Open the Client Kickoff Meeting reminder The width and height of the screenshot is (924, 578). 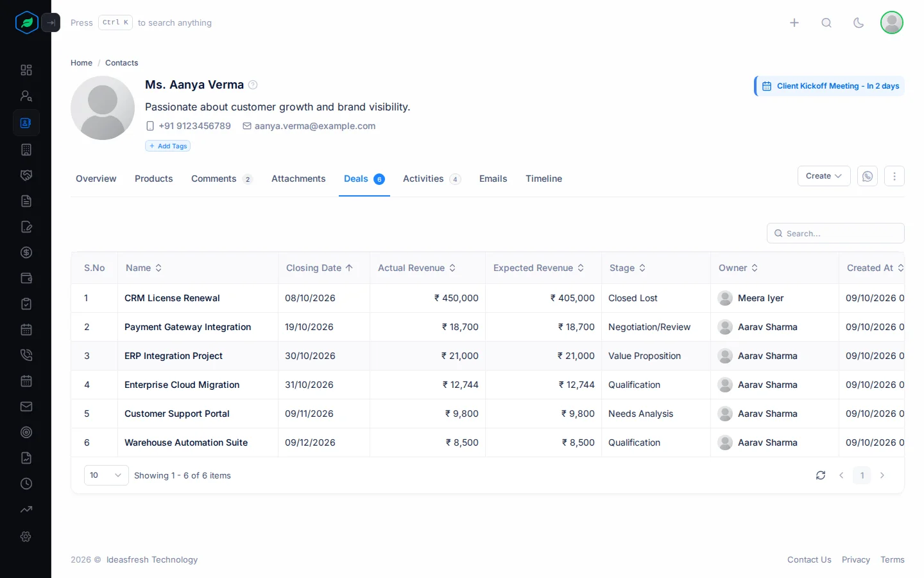click(x=830, y=86)
